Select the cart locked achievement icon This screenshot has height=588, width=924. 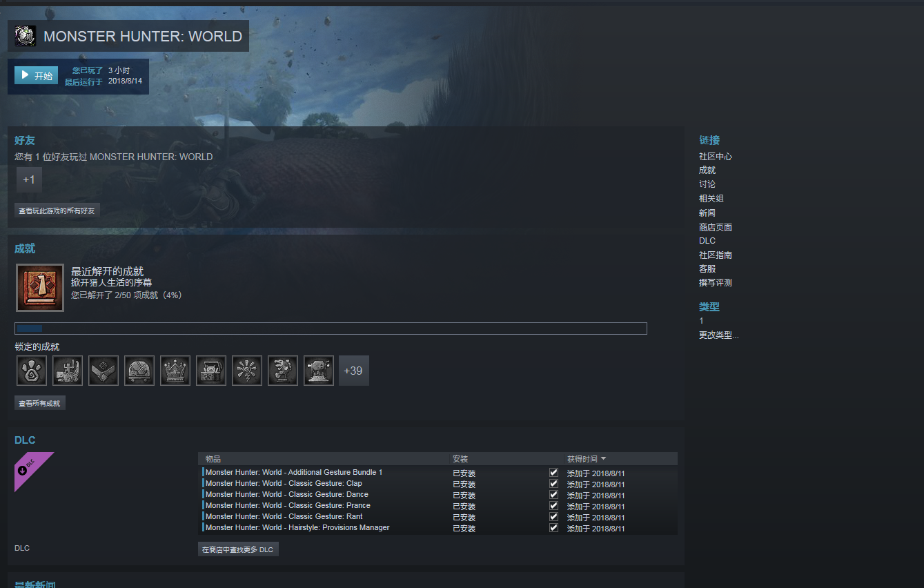click(139, 371)
